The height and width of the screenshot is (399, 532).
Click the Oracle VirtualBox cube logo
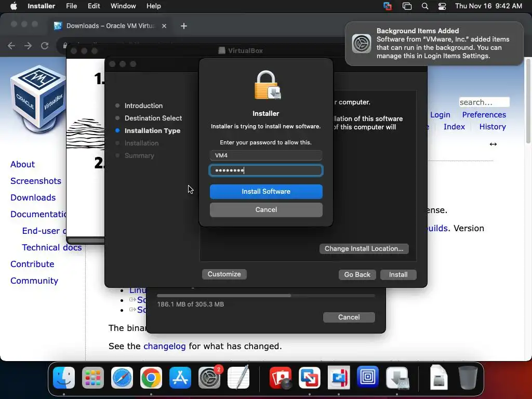tap(38, 98)
